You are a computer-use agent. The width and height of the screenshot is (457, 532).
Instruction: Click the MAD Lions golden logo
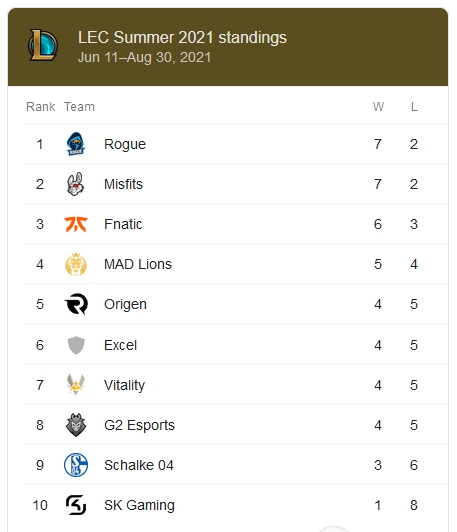(76, 264)
